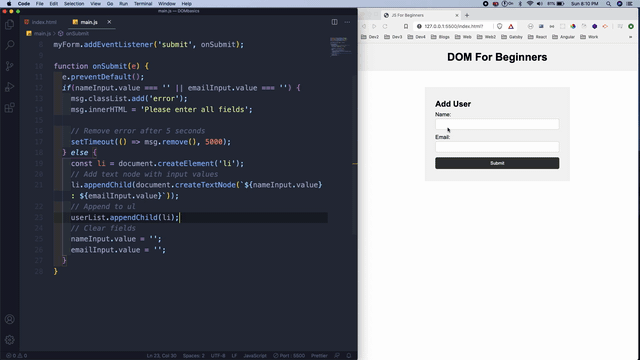Click the Split Editor icon

tap(334, 22)
